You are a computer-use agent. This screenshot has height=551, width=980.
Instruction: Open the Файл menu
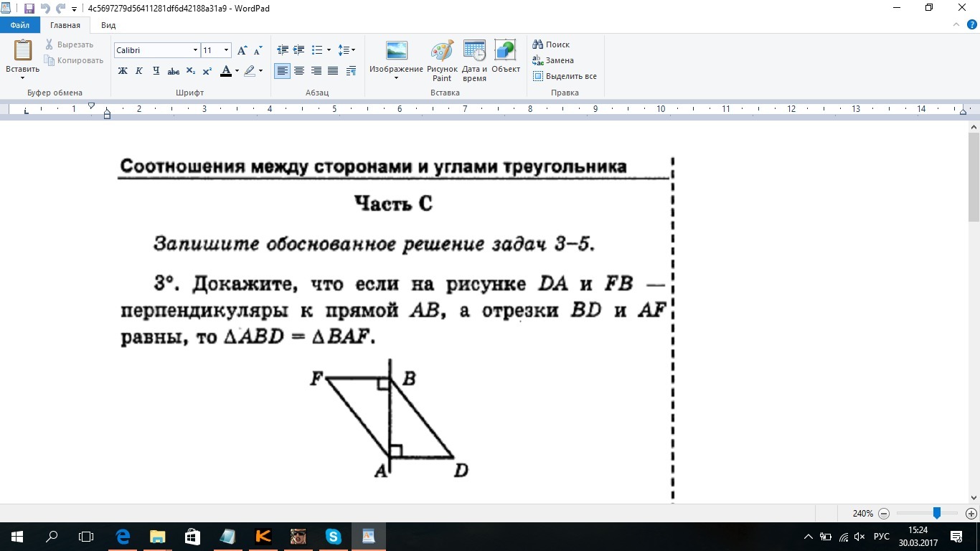coord(19,24)
